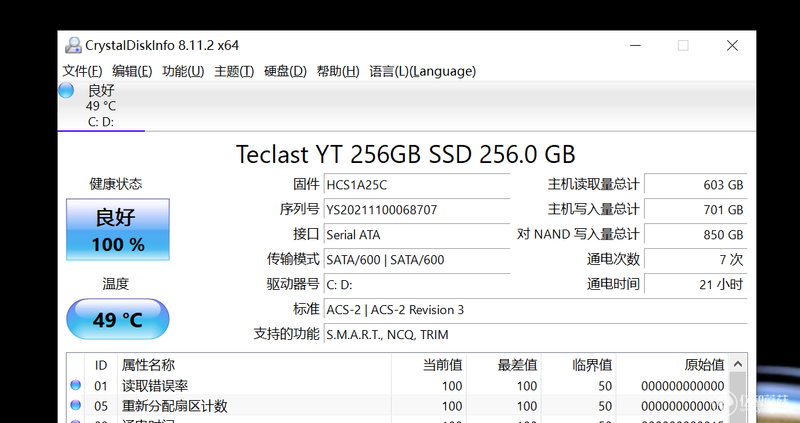This screenshot has height=423, width=800.
Task: Click the 温度 label
Action: coord(116,284)
